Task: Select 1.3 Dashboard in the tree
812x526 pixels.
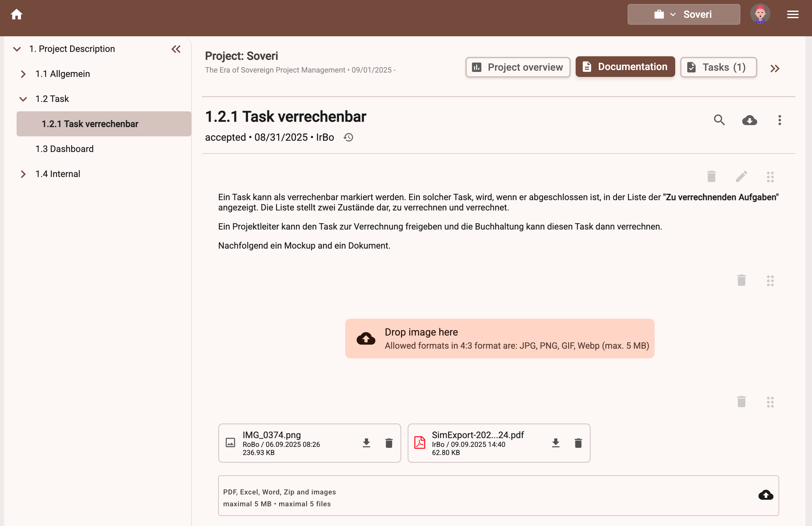Action: click(x=64, y=149)
